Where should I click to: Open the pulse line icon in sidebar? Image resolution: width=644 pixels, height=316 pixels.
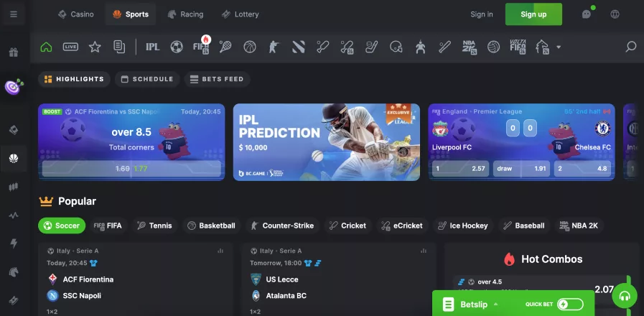point(14,215)
